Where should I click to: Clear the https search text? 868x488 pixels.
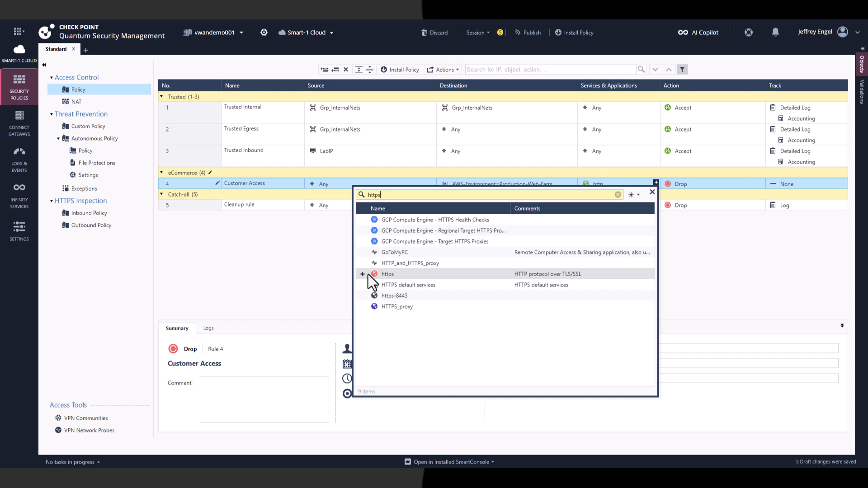tap(618, 195)
